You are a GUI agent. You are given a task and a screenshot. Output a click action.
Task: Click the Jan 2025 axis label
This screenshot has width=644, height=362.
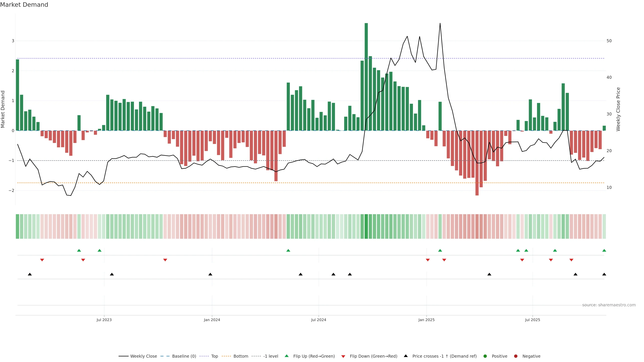[426, 320]
